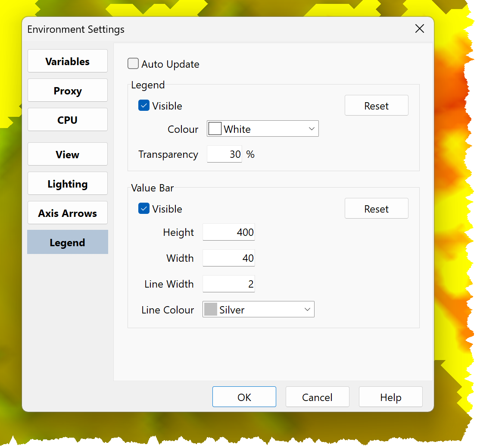The height and width of the screenshot is (448, 477).
Task: Open Help for Environment Settings
Action: 391,397
